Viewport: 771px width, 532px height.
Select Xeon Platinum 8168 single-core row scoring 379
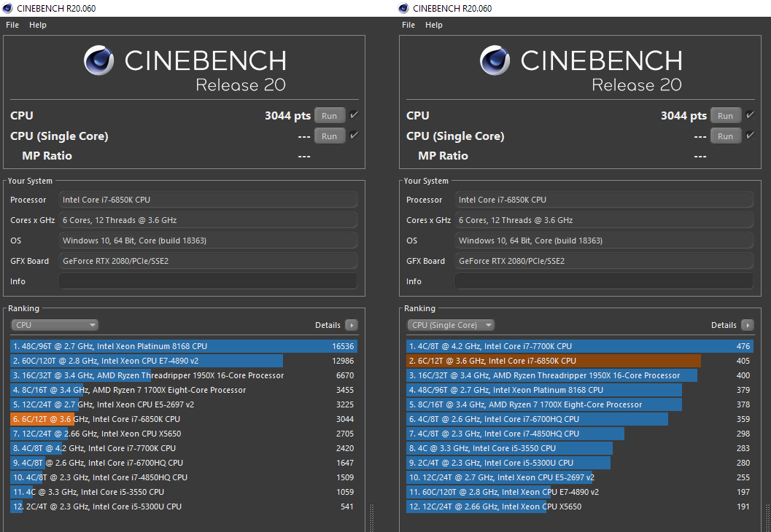[580, 390]
